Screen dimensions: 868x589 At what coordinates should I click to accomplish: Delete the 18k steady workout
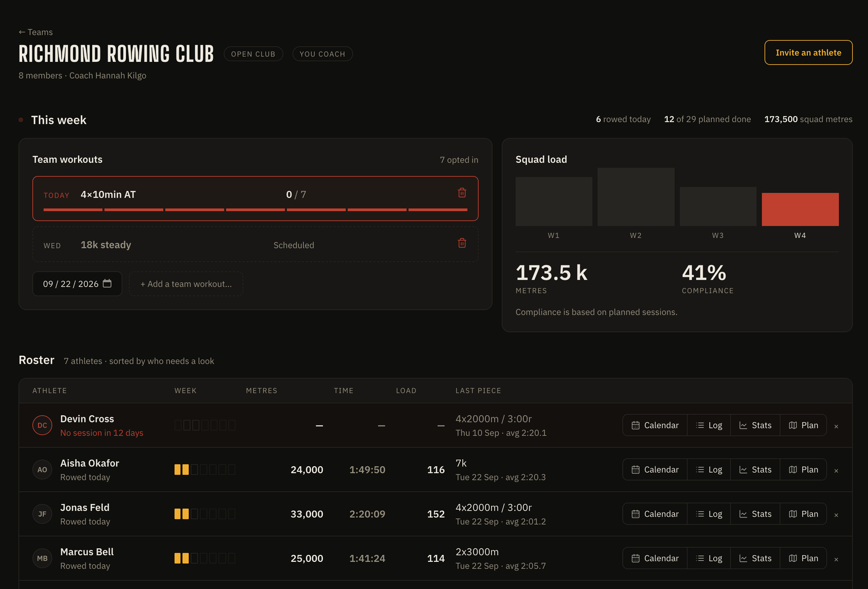(462, 243)
